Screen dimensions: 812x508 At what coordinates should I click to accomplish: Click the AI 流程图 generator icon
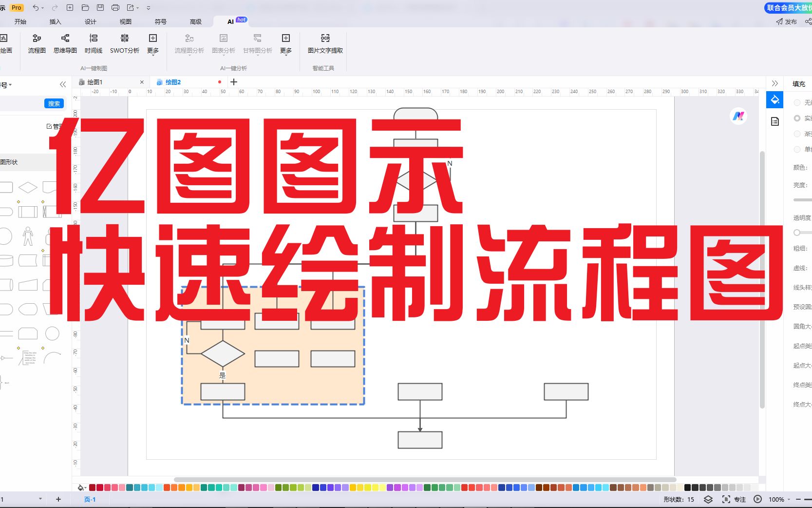(37, 43)
